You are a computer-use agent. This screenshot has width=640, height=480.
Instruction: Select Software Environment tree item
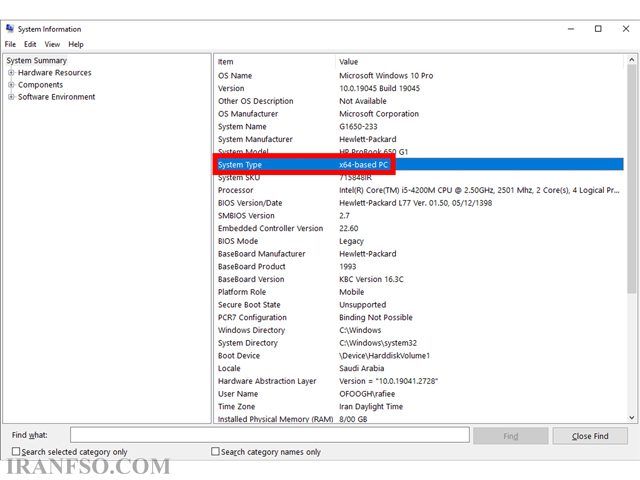56,97
